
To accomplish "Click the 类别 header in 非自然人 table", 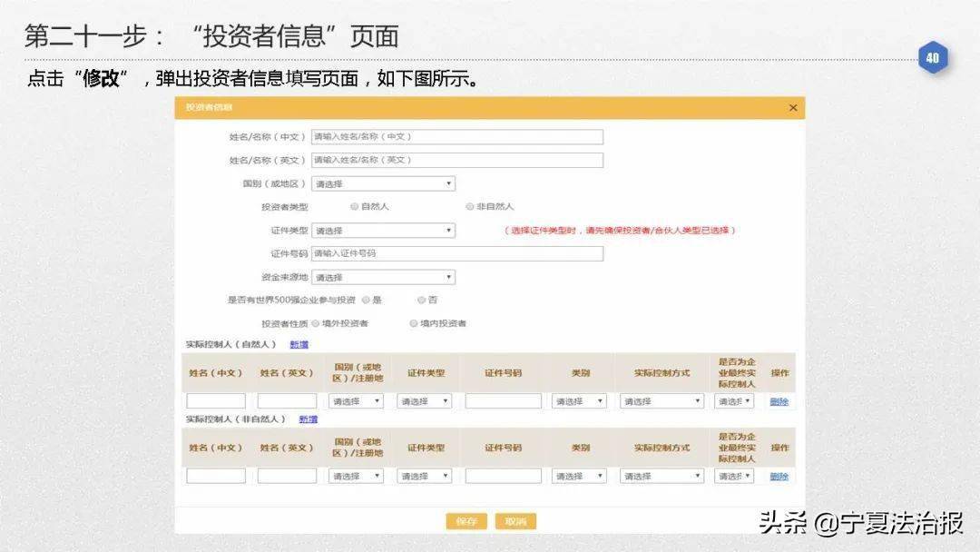I will [x=581, y=448].
